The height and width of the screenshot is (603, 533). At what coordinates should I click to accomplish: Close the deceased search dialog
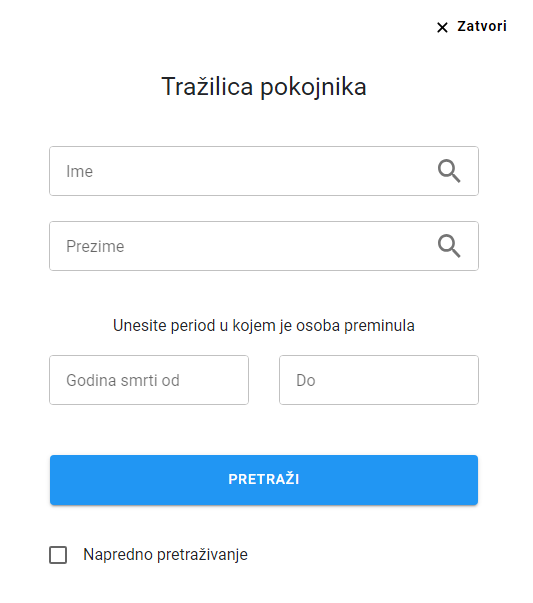coord(471,27)
